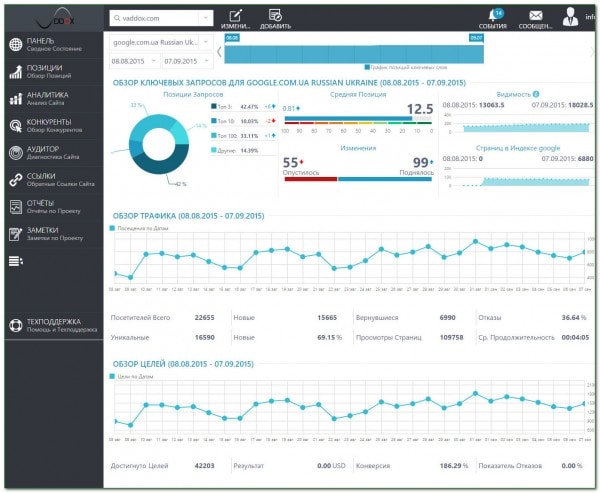The height and width of the screenshot is (493, 600).
Task: Open the Отчёты menu item
Action: tap(54, 207)
